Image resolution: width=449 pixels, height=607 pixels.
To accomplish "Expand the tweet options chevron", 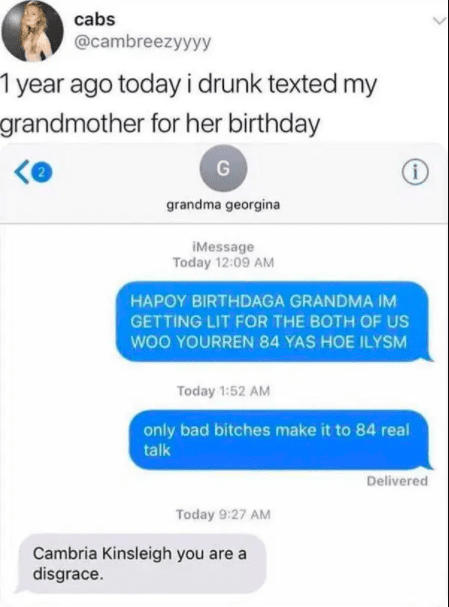I will click(439, 21).
